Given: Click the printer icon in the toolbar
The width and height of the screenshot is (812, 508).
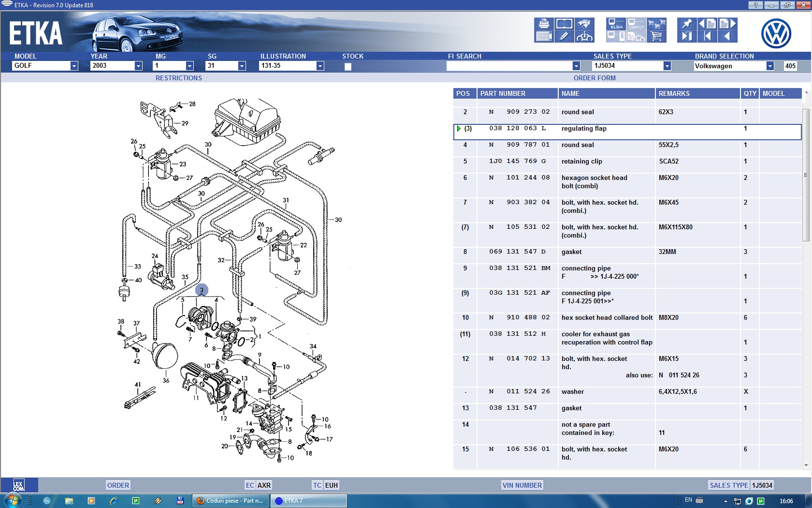Looking at the screenshot, I should [544, 24].
